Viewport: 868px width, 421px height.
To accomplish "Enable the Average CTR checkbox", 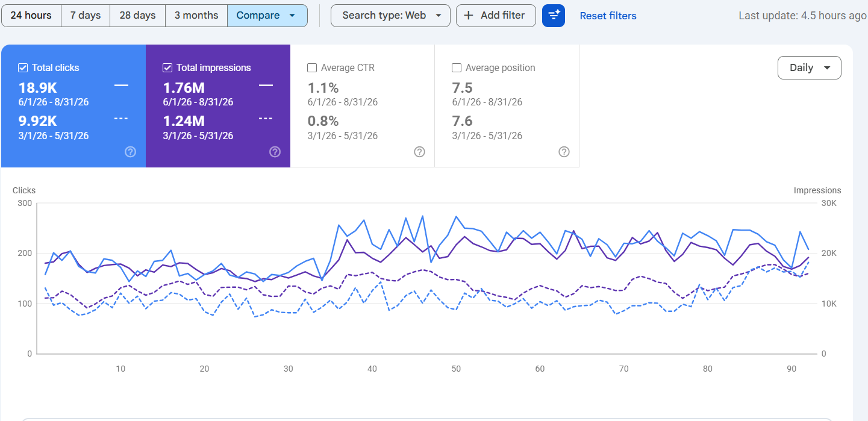I will 312,68.
